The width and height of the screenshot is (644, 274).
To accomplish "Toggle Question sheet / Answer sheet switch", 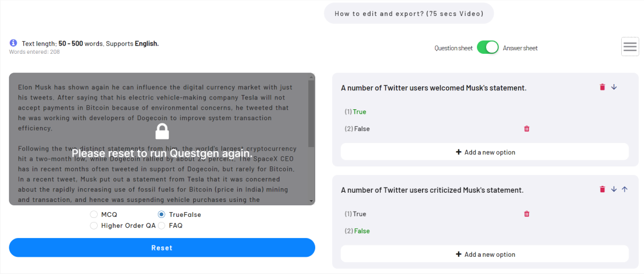I will pyautogui.click(x=487, y=47).
